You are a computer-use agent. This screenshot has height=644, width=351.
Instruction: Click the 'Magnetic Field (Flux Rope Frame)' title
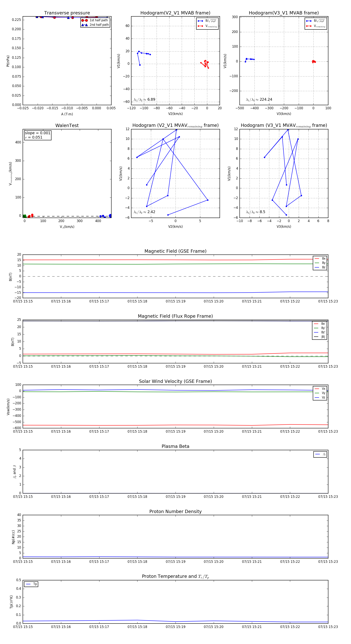click(175, 316)
